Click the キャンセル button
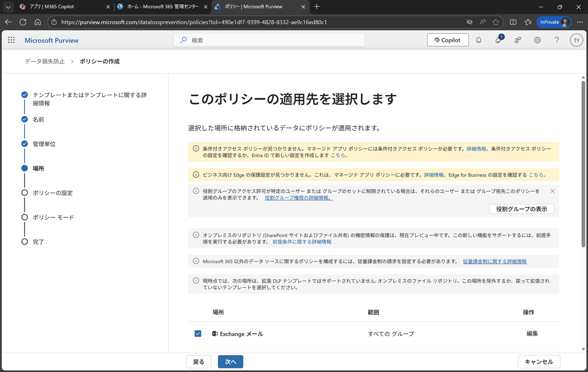The width and height of the screenshot is (588, 372). 539,362
